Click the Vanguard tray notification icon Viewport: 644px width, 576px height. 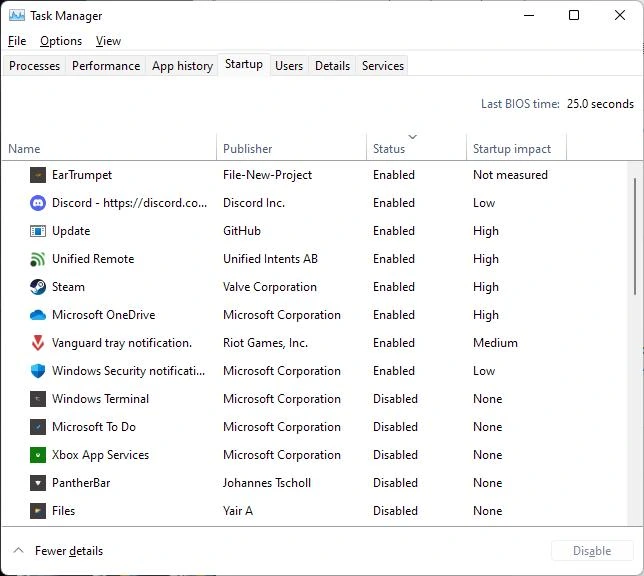pos(38,343)
